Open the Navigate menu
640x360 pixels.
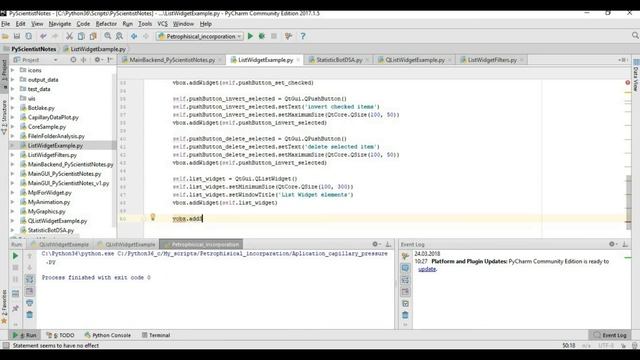[x=60, y=24]
